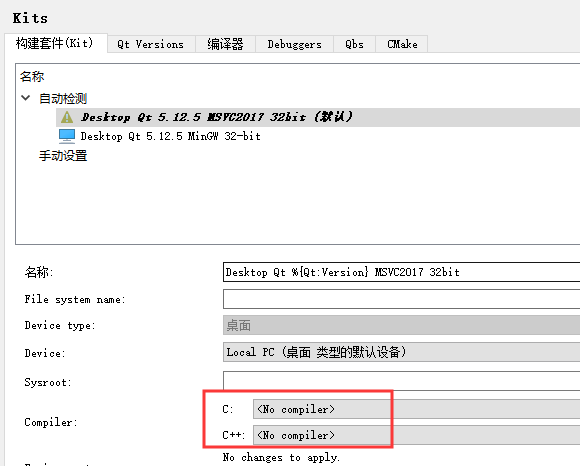Select the 手动设置 tree item
This screenshot has height=466, width=580.
pos(63,156)
